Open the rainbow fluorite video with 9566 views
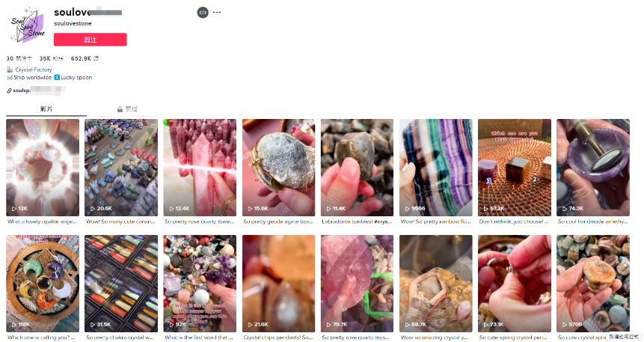Viewport: 644px width, 342px height. pyautogui.click(x=436, y=168)
